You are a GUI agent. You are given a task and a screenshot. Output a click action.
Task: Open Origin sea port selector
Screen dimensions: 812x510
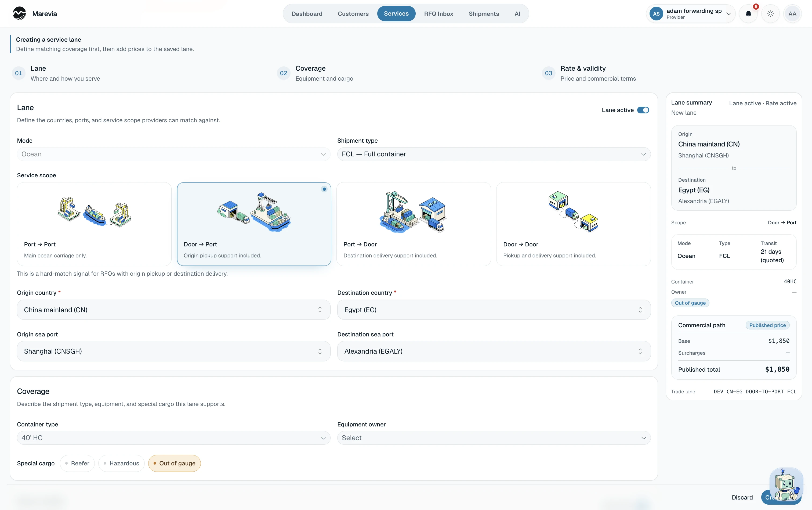173,351
